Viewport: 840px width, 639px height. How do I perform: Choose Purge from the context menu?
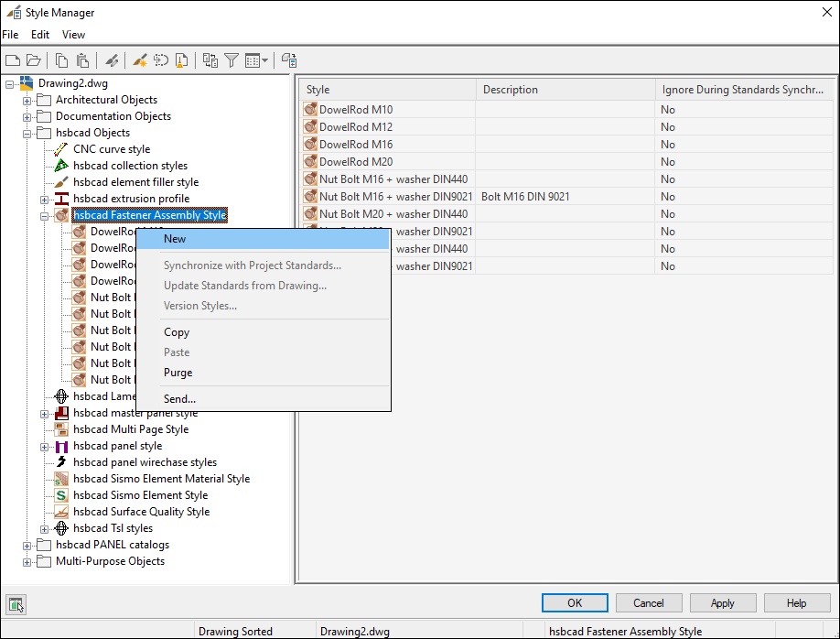pyautogui.click(x=263, y=373)
